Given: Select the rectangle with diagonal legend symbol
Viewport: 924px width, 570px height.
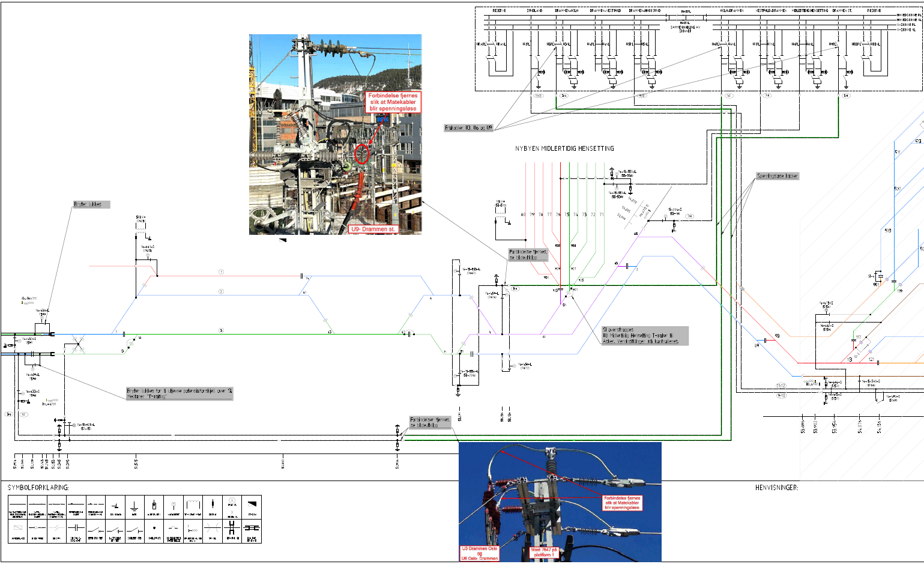Looking at the screenshot, I should tap(18, 528).
